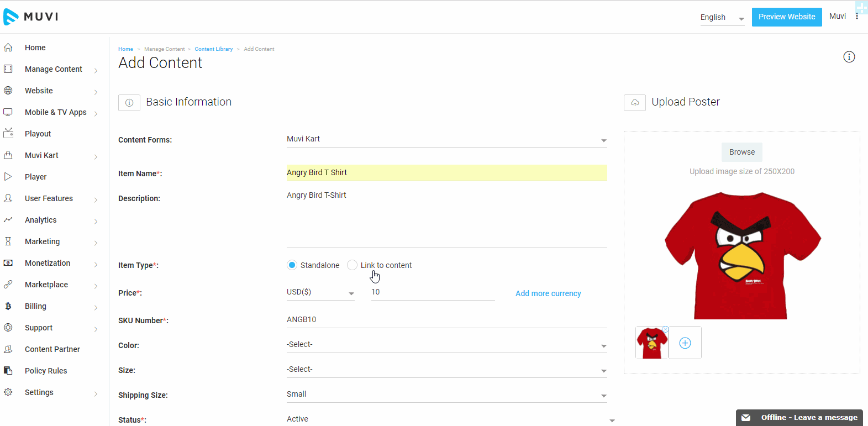Open the Status dropdown
868x426 pixels.
coord(450,419)
